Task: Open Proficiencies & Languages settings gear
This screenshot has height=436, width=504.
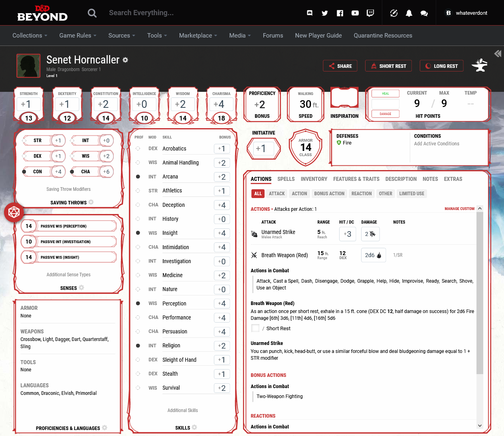Action: tap(105, 428)
